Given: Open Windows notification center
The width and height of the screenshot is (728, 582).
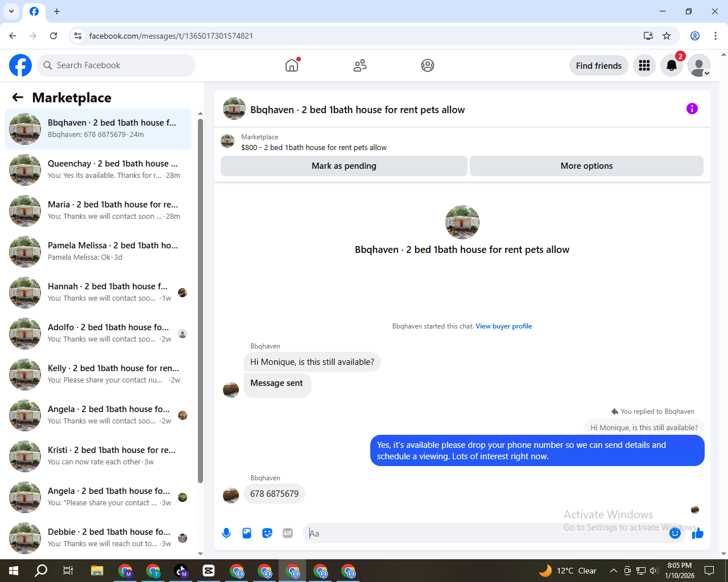Looking at the screenshot, I should pos(709,571).
